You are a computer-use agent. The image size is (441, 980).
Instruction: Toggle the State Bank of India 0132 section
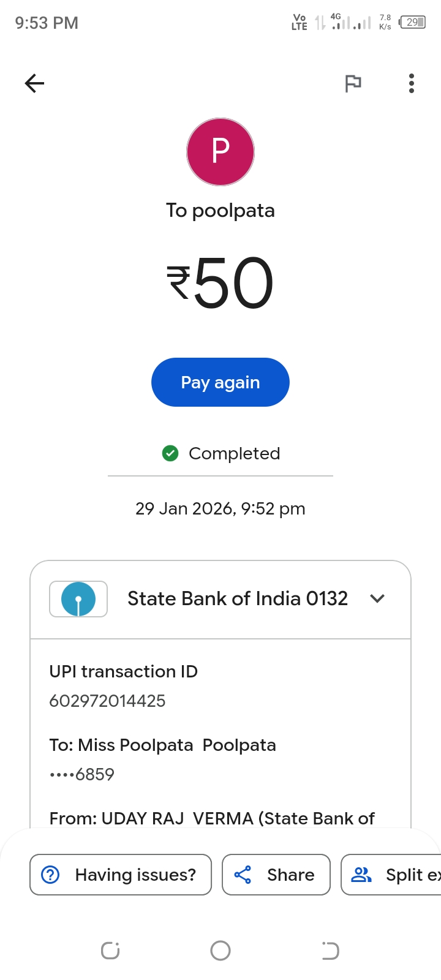pyautogui.click(x=238, y=599)
